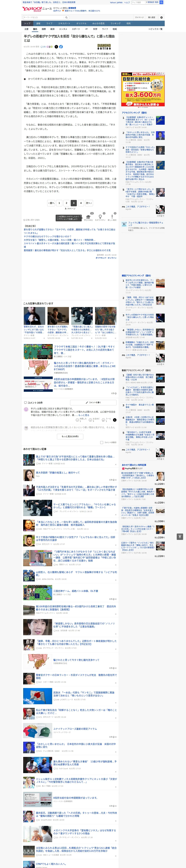
Task: Toggle the コメント非表示 checkbox
Action: click(102, 442)
